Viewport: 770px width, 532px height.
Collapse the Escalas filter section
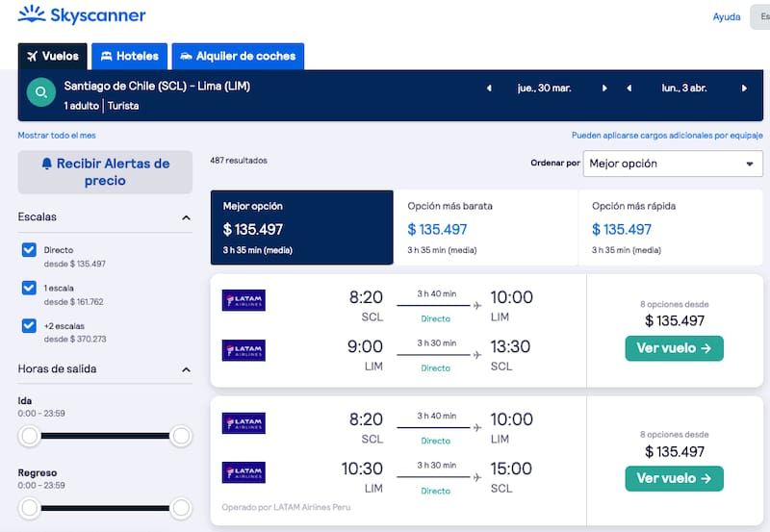pos(186,218)
